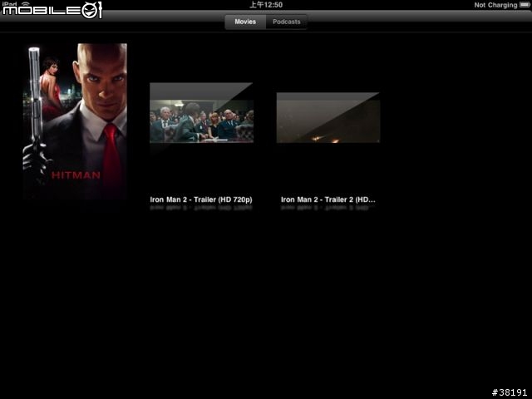
Task: Open the Hitman movie poster
Action: point(75,121)
